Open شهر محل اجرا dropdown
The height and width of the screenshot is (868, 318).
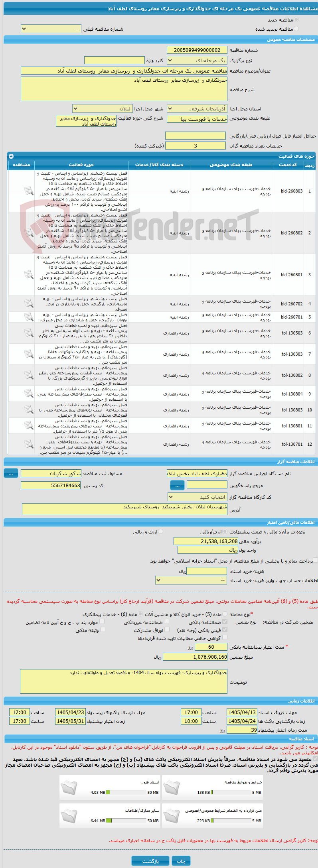(x=102, y=108)
